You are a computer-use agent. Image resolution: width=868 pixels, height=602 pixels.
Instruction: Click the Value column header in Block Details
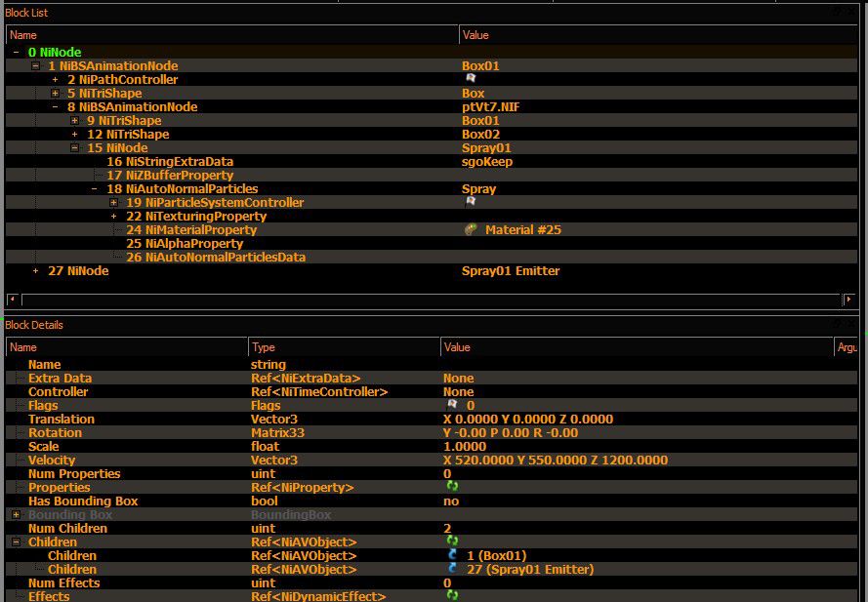637,347
